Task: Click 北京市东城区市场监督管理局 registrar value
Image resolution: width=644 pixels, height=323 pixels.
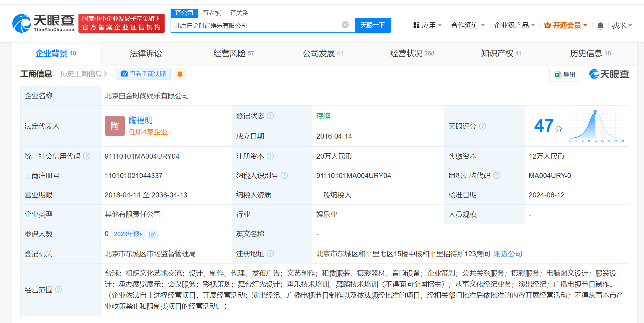Action: [x=150, y=254]
